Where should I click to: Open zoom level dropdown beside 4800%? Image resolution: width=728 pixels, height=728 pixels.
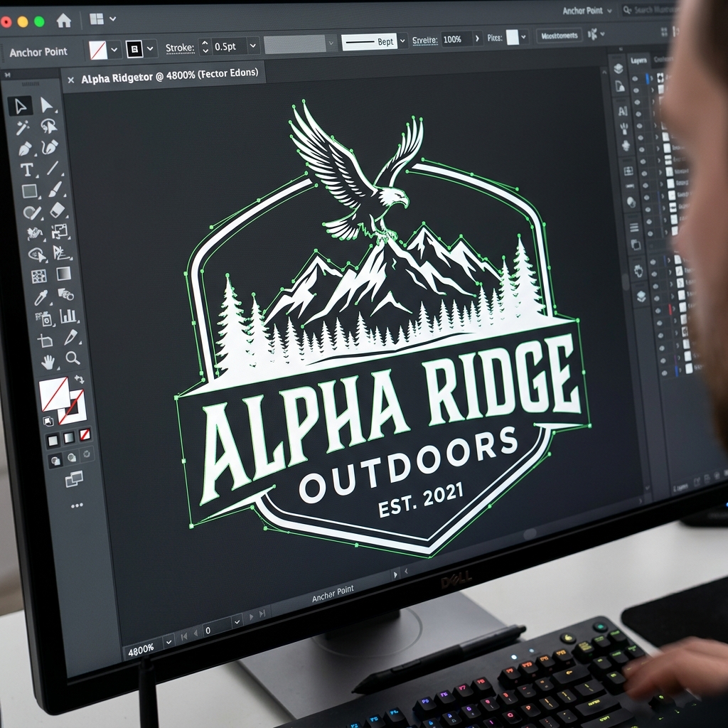point(168,642)
